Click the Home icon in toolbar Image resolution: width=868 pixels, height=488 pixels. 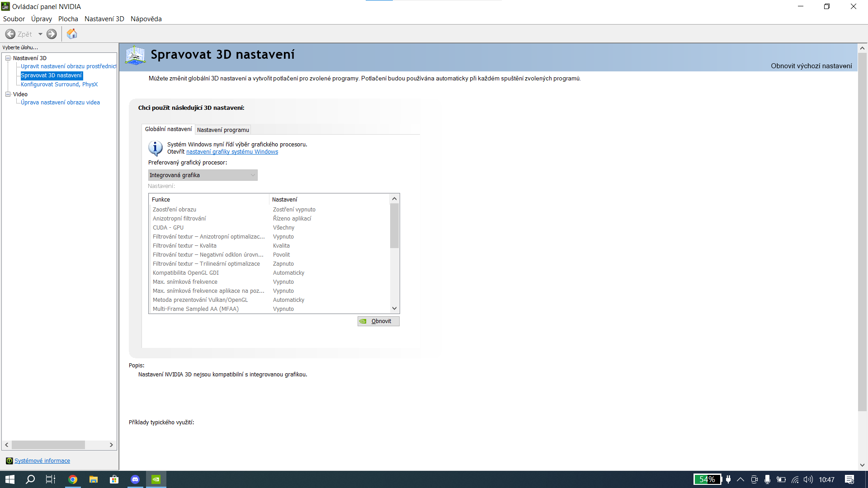[x=72, y=34]
